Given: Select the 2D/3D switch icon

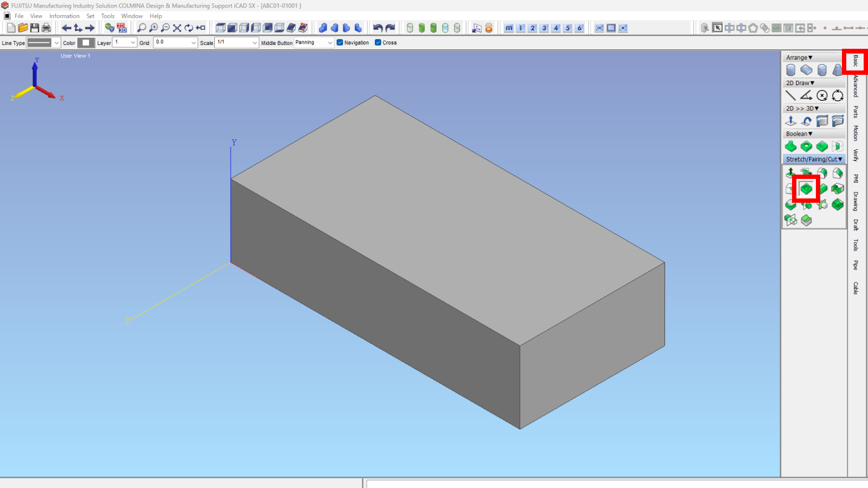Looking at the screenshot, I should pyautogui.click(x=122, y=28).
